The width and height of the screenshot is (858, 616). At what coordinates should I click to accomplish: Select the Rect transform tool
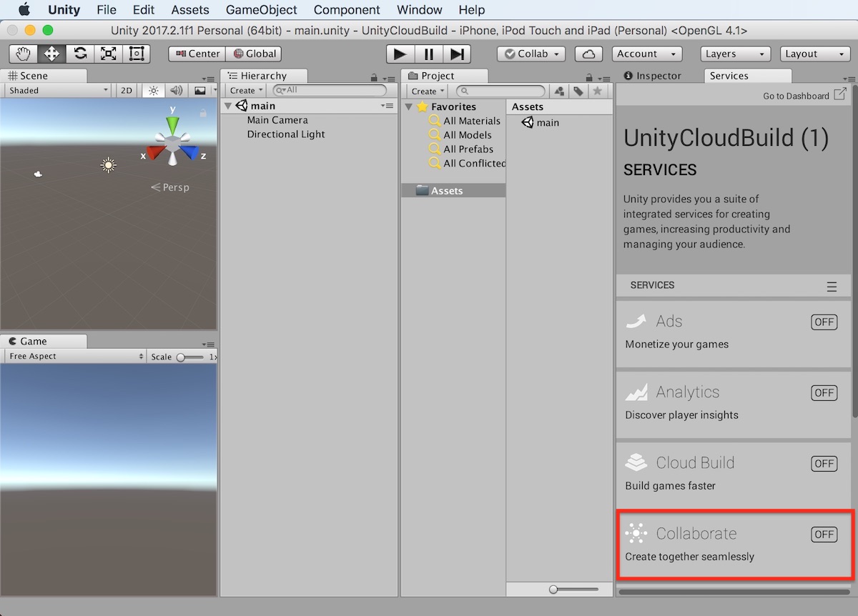coord(136,54)
